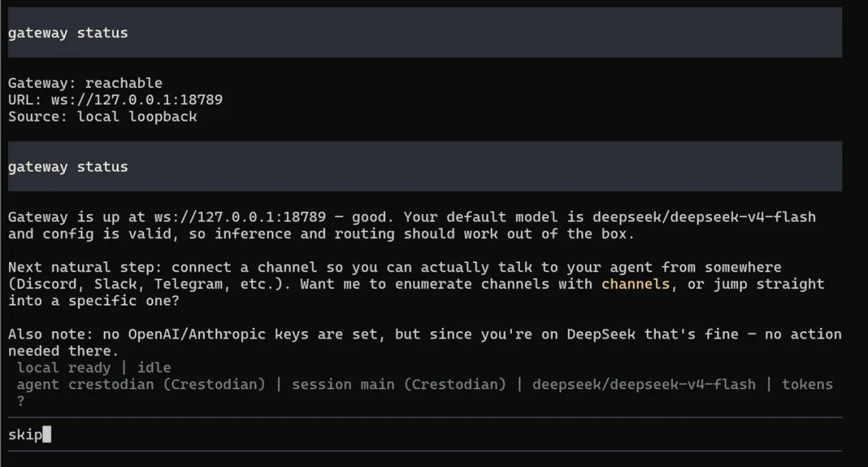The height and width of the screenshot is (467, 868).
Task: Click the "Also note: no OpenAI/Anthropic keys" line
Action: [x=424, y=342]
